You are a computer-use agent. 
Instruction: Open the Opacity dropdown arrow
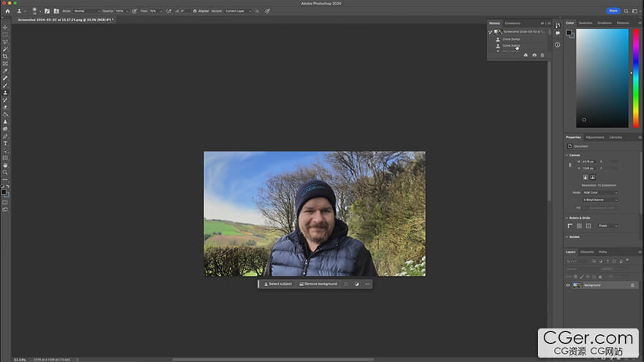click(127, 11)
